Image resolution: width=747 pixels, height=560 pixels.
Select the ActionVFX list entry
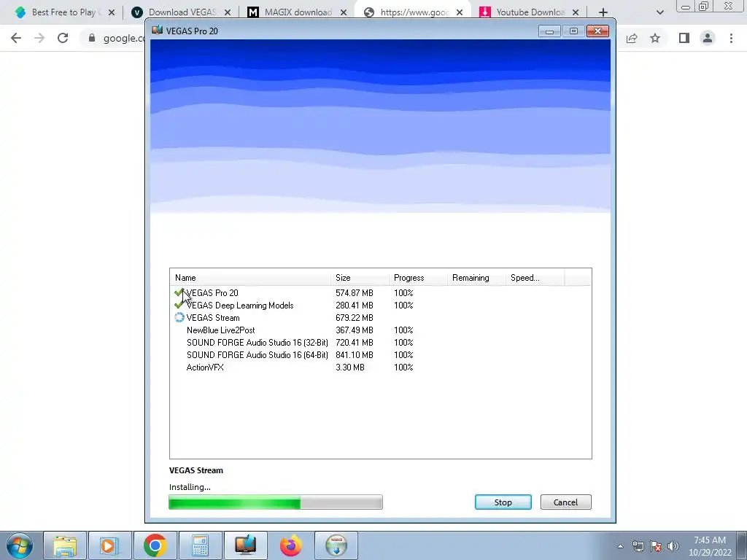point(380,367)
